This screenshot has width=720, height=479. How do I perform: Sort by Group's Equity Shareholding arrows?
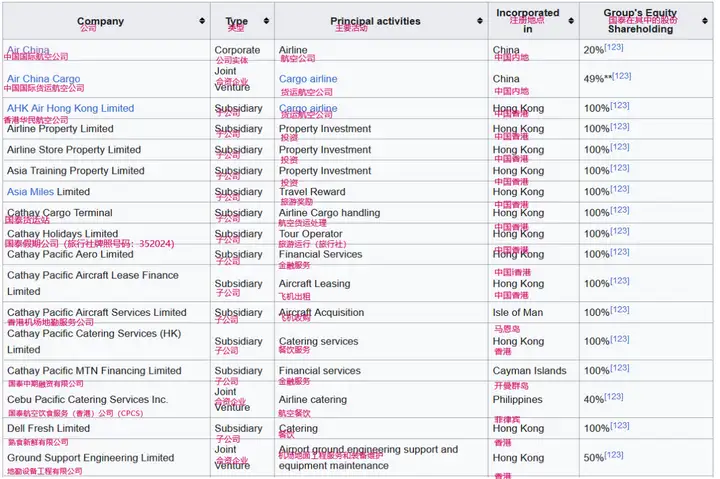705,21
